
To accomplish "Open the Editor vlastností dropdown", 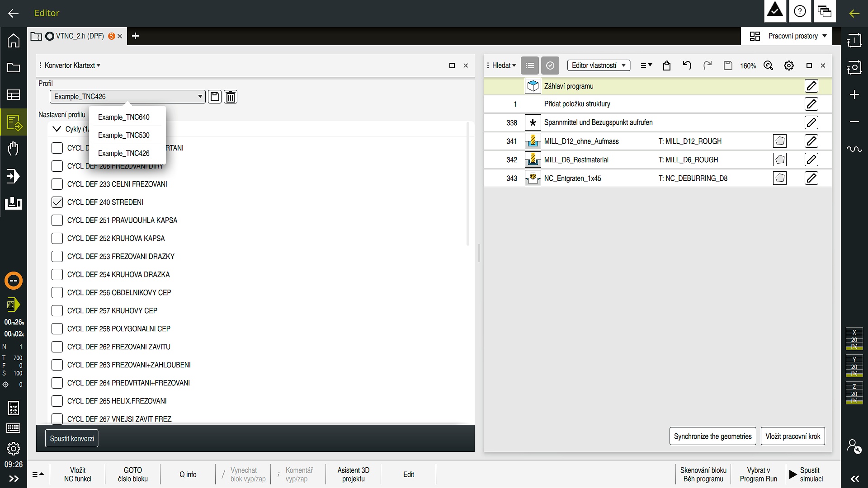I will pyautogui.click(x=599, y=66).
